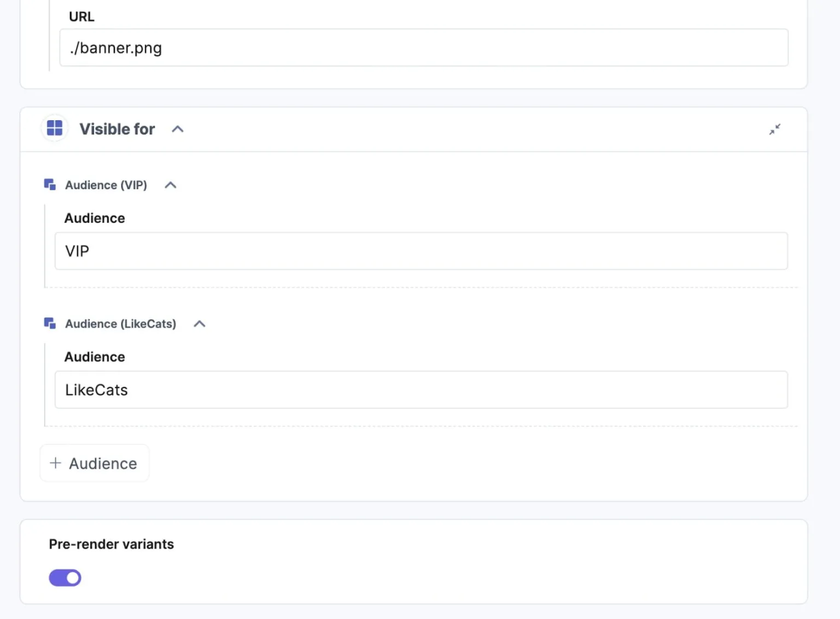Click the plus icon inside the Audience button
This screenshot has width=840, height=619.
(x=55, y=463)
